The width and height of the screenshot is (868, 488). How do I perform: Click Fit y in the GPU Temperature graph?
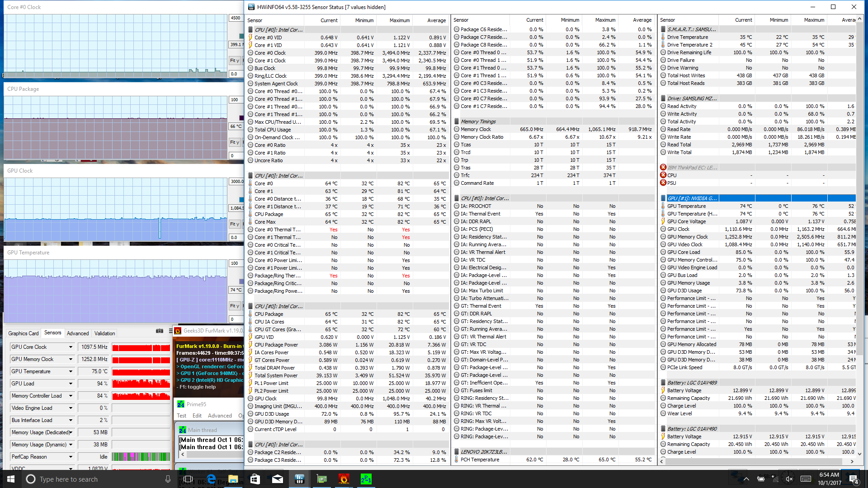(235, 306)
